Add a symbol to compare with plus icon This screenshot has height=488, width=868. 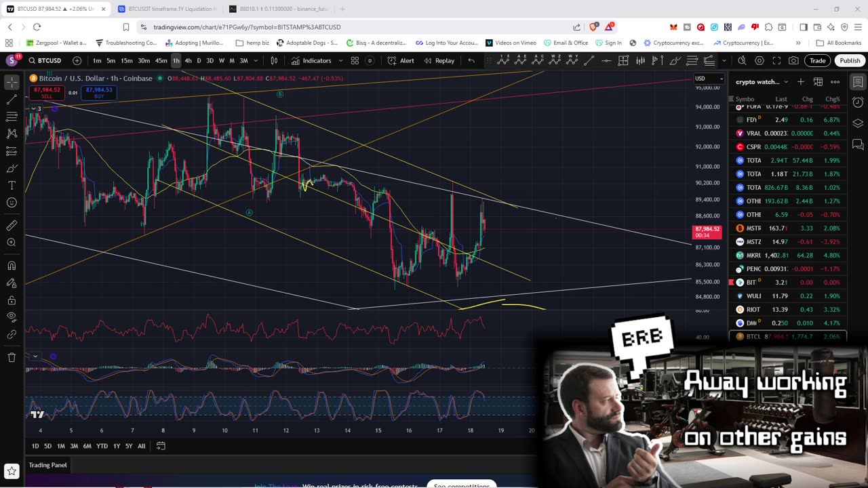coord(77,60)
